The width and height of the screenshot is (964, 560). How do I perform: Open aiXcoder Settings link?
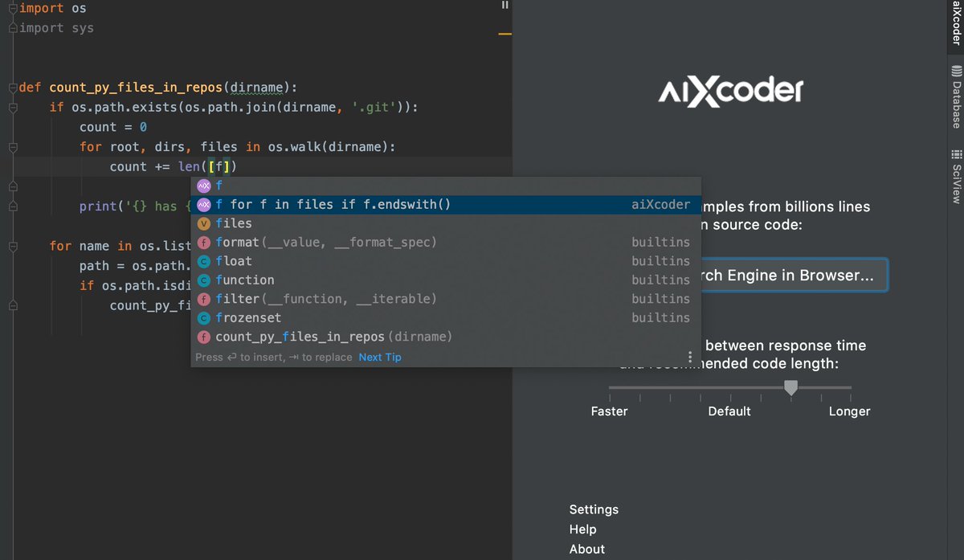click(x=594, y=509)
